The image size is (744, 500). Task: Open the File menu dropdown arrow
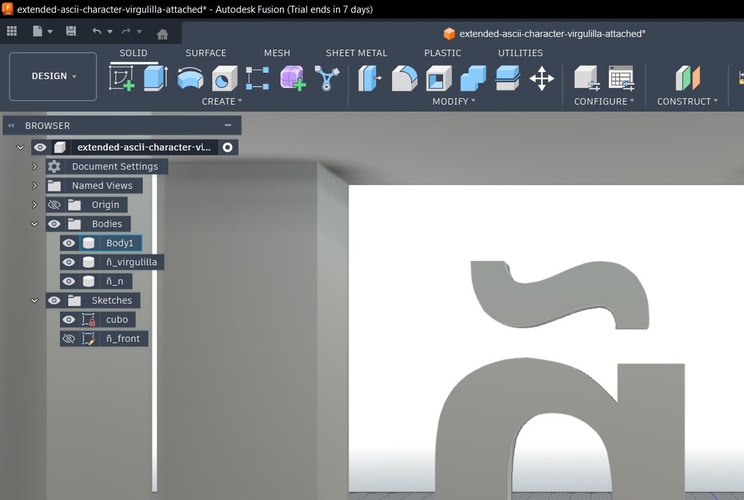(x=50, y=32)
